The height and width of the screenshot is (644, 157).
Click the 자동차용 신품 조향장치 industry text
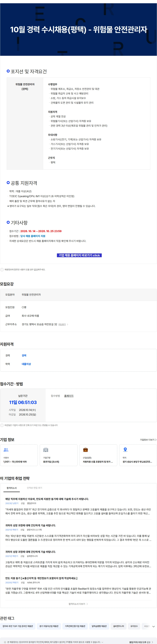coord(98,462)
